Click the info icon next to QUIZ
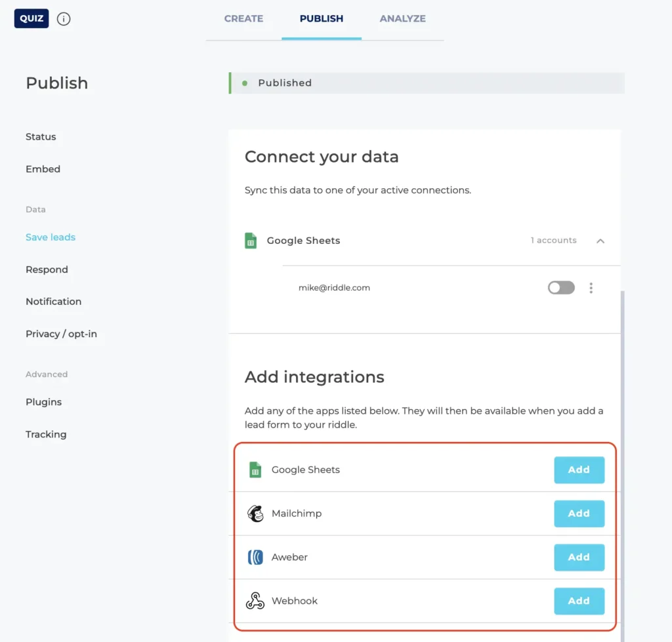Image resolution: width=672 pixels, height=642 pixels. point(64,19)
